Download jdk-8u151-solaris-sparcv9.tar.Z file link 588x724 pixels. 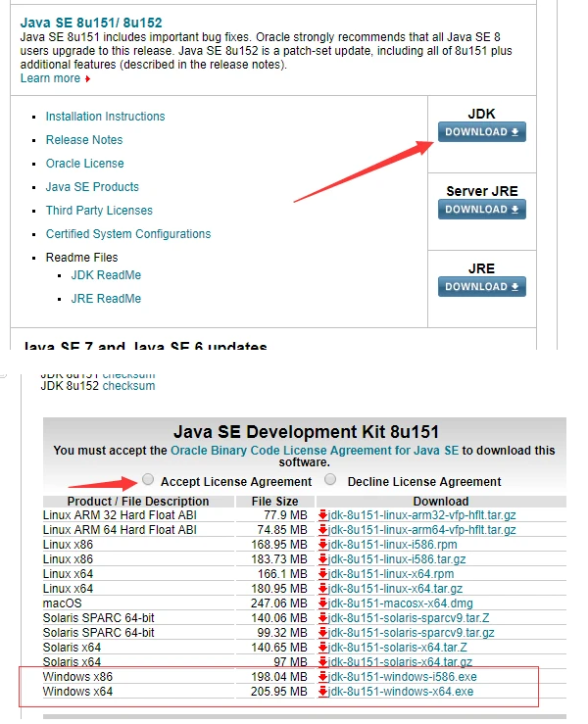(409, 618)
